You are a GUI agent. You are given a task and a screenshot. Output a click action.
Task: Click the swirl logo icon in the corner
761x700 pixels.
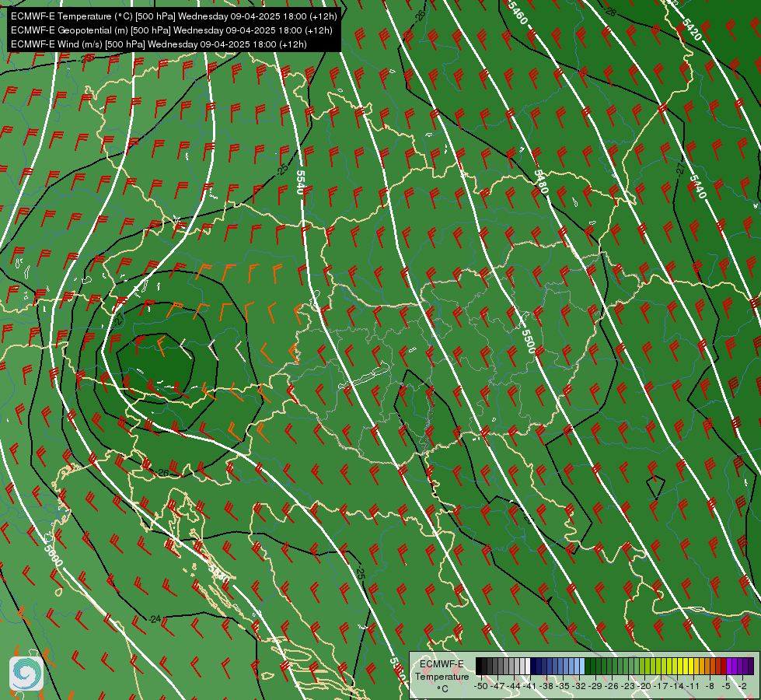[x=26, y=673]
